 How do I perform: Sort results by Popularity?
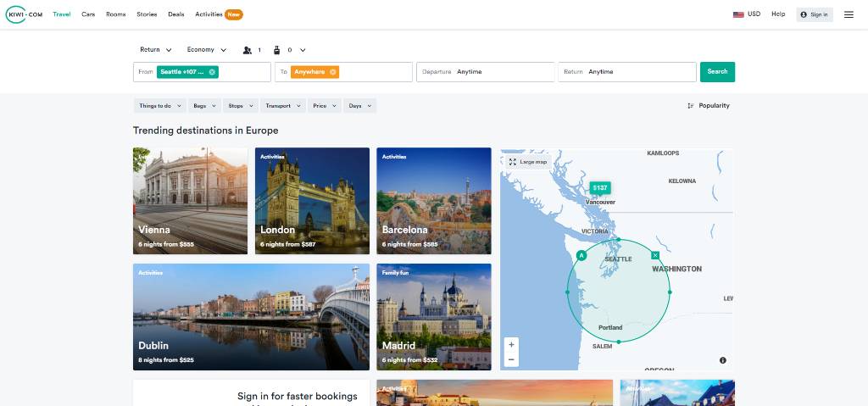click(x=708, y=106)
